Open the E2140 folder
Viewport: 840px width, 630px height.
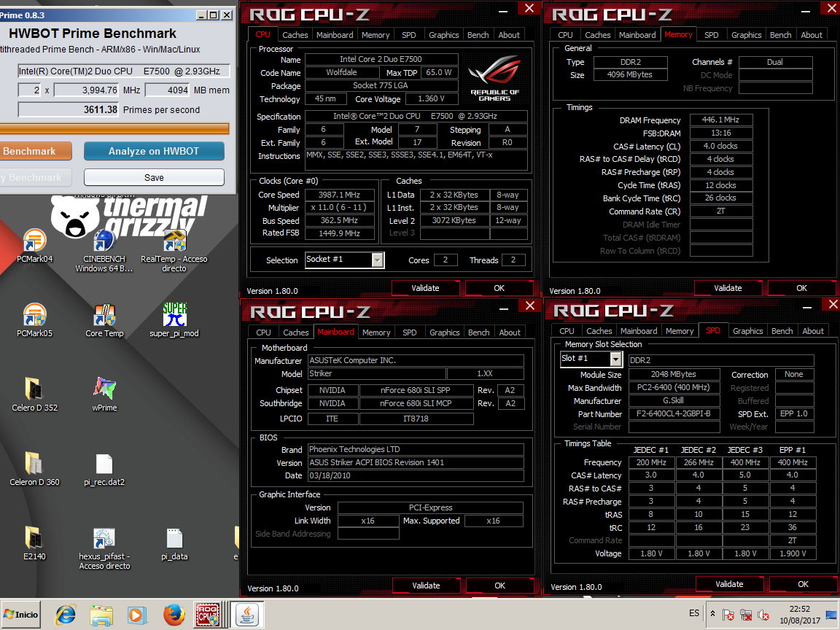click(34, 544)
